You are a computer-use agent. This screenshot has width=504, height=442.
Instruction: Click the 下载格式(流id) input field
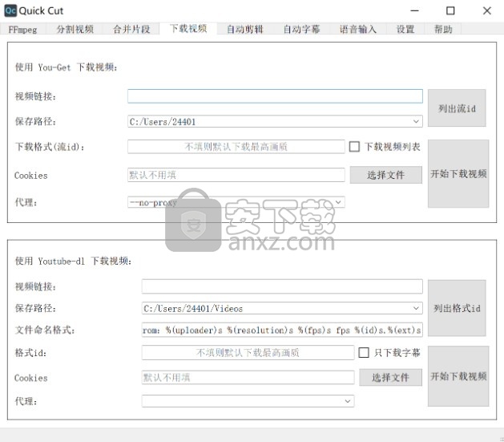[236, 147]
